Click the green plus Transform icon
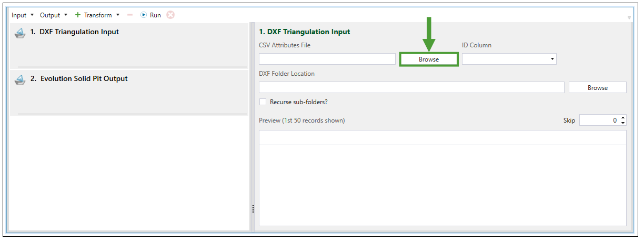This screenshot has height=242, width=644. (78, 15)
